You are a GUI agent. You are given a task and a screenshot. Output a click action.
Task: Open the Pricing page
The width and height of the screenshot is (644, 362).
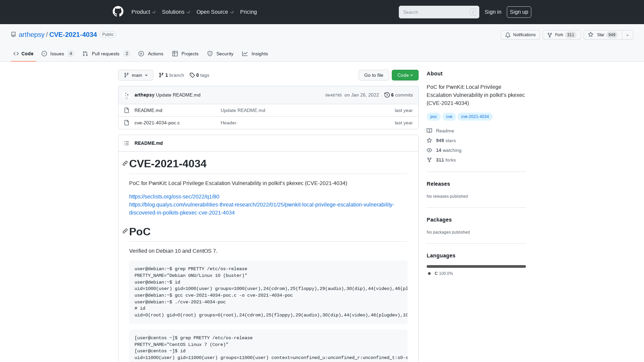[249, 12]
